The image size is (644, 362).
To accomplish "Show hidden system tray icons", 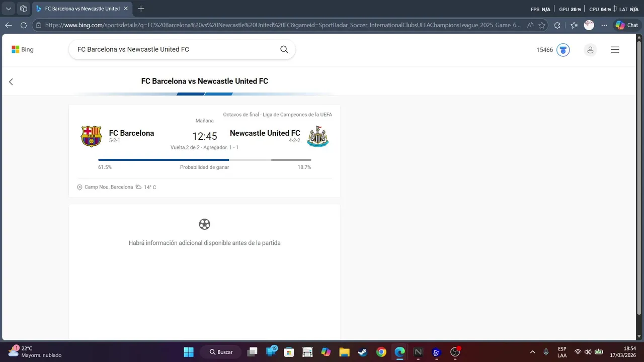I will click(532, 352).
